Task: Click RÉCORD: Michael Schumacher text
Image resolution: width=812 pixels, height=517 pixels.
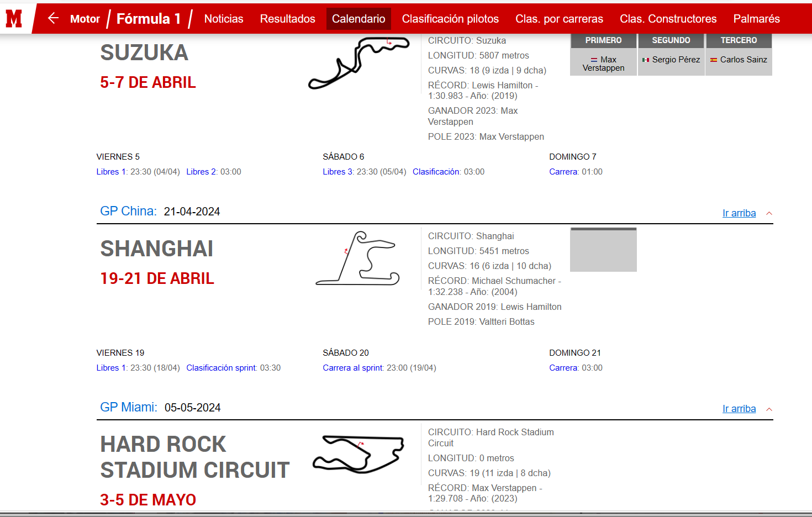Action: (494, 286)
